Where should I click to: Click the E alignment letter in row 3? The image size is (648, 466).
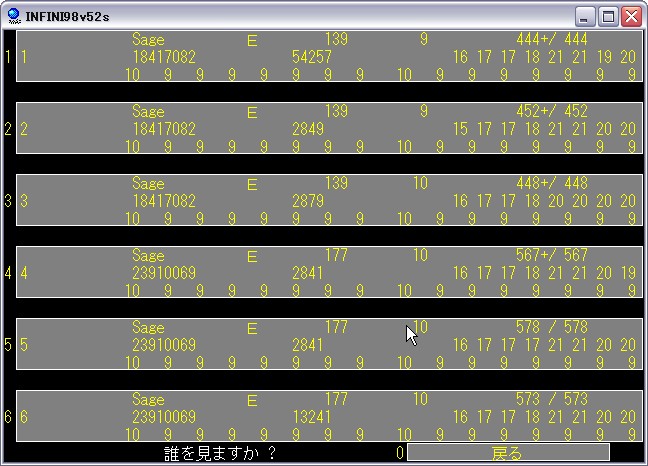point(252,184)
